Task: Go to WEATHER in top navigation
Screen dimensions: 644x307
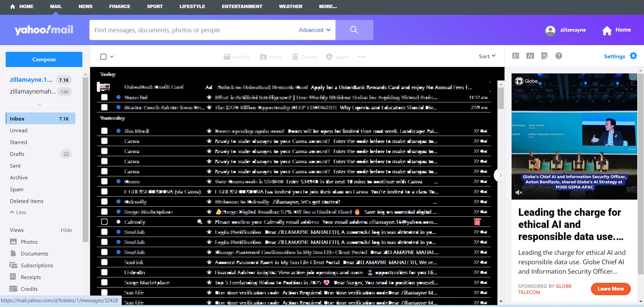Action: point(291,6)
